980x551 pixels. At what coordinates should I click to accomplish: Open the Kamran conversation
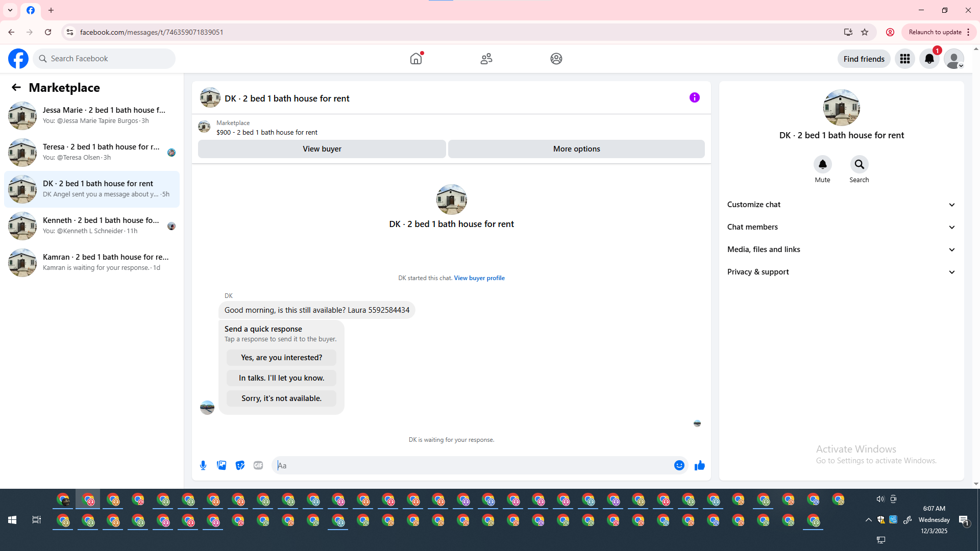pos(92,262)
